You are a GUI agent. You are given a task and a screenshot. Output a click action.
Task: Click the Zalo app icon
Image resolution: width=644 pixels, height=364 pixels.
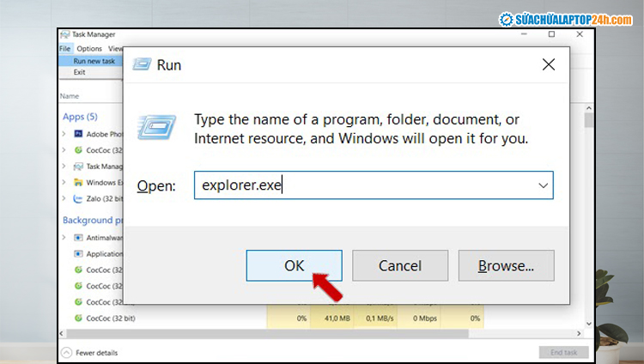[78, 198]
